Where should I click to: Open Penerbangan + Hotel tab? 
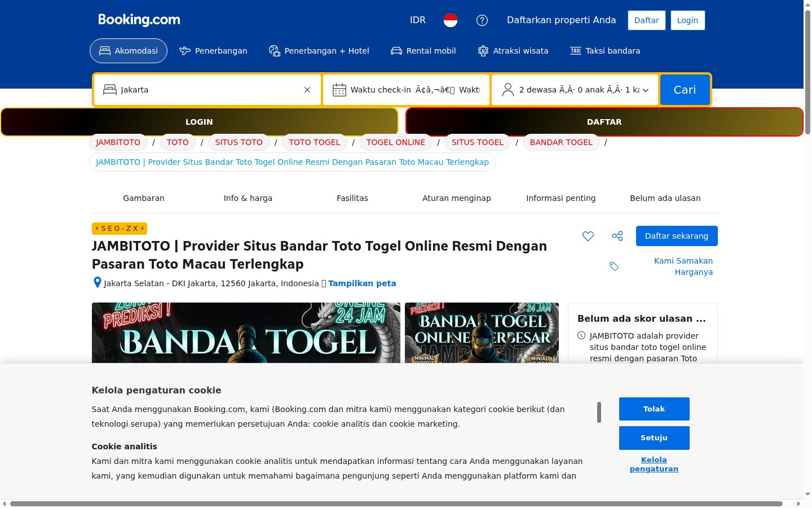pos(319,51)
